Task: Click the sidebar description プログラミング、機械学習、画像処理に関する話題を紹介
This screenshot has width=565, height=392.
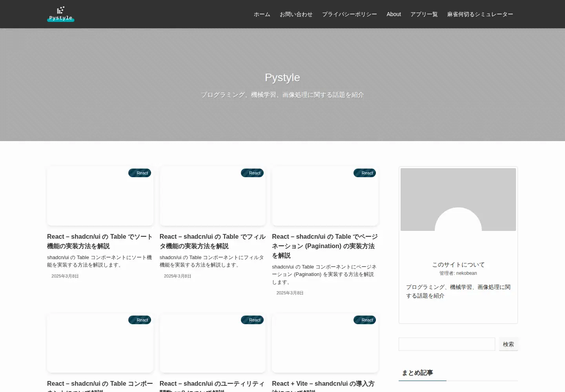Action: [x=458, y=291]
